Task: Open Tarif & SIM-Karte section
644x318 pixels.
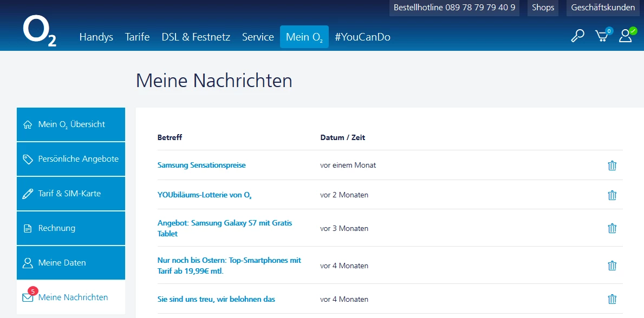Action: coord(71,194)
